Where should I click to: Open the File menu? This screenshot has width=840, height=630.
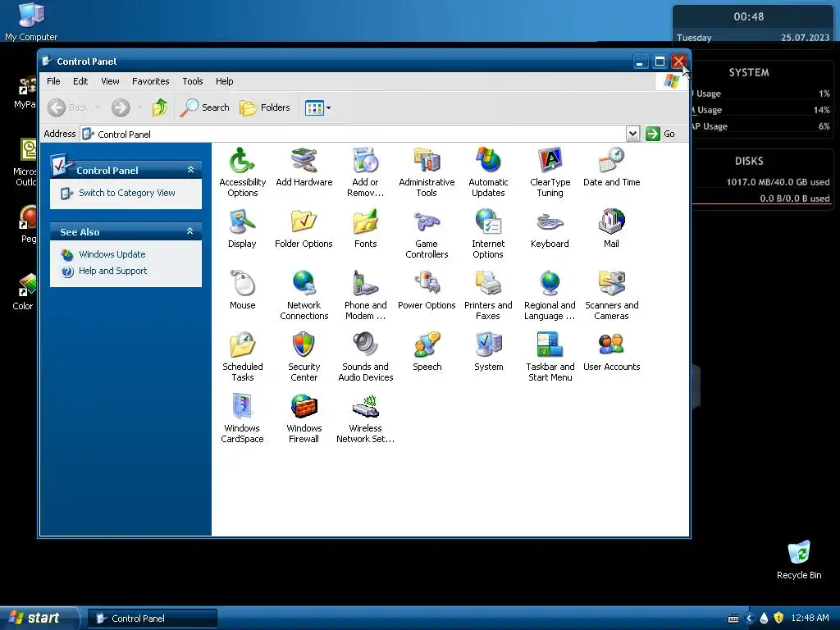[53, 81]
